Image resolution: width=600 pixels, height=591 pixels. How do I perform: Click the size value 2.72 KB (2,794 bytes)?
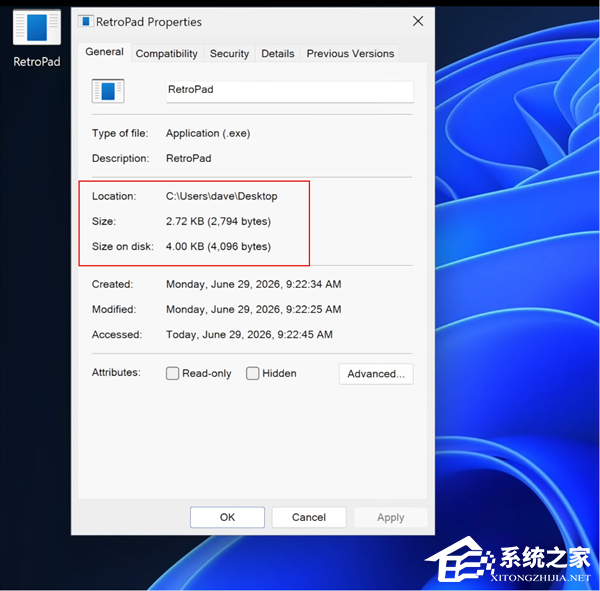click(218, 221)
